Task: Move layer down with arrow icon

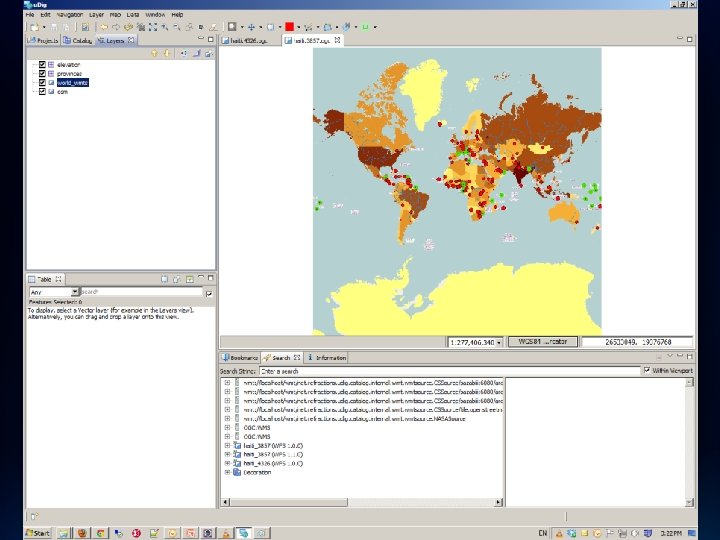Action: tap(166, 53)
